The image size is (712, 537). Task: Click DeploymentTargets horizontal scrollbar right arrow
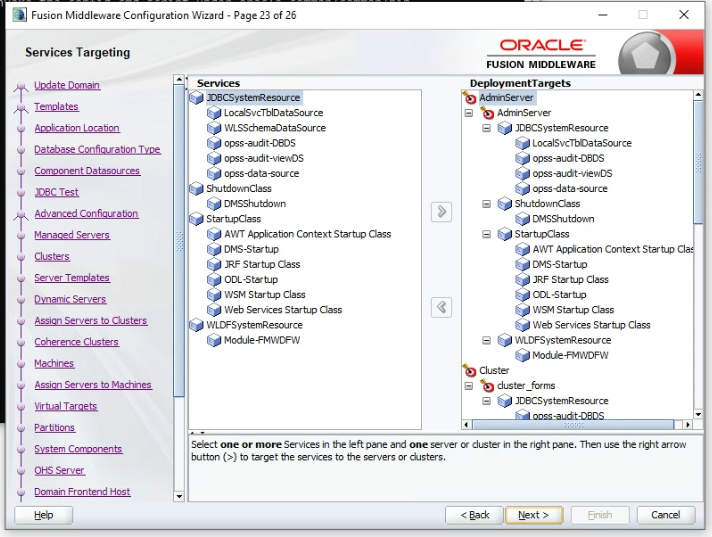[688, 425]
